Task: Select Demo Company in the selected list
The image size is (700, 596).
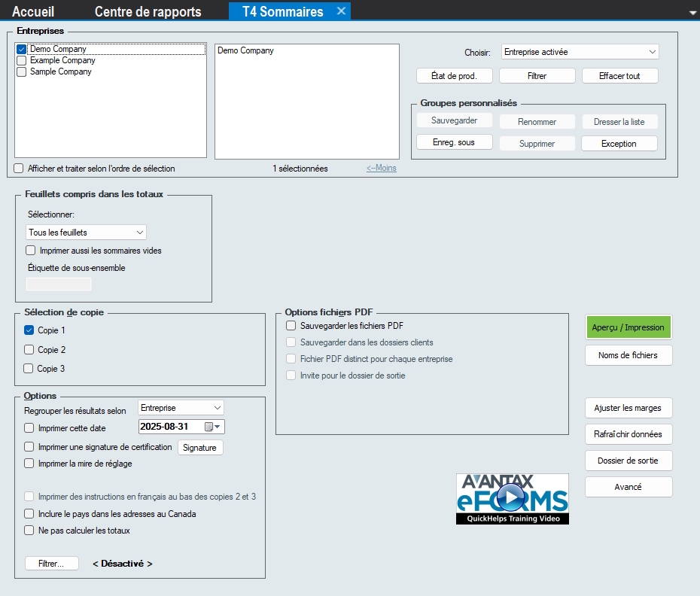Action: tap(246, 51)
